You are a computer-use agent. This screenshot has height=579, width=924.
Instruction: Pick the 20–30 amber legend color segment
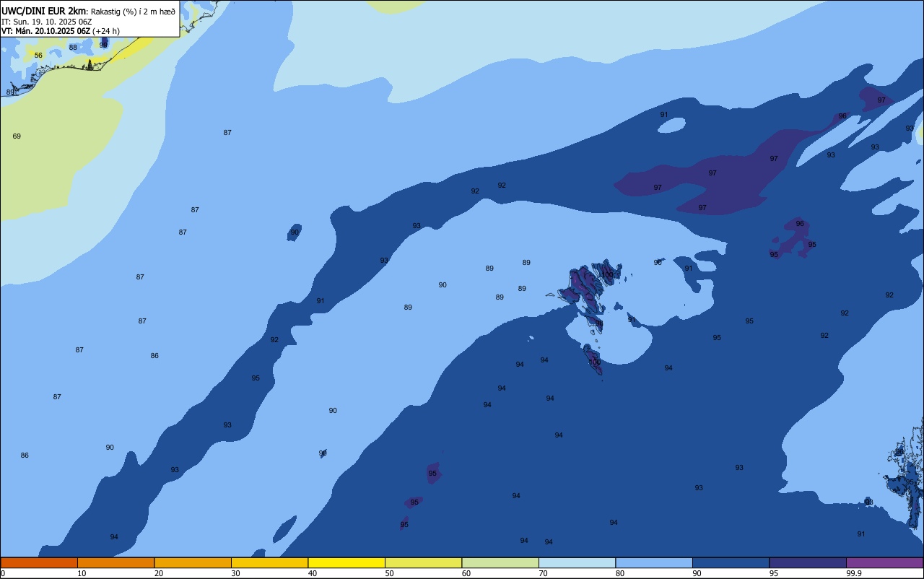(x=193, y=562)
